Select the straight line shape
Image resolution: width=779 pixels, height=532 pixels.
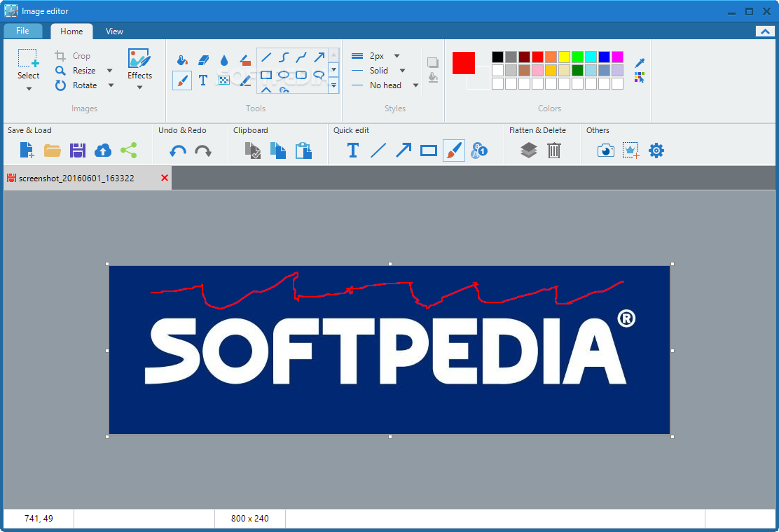(x=266, y=57)
